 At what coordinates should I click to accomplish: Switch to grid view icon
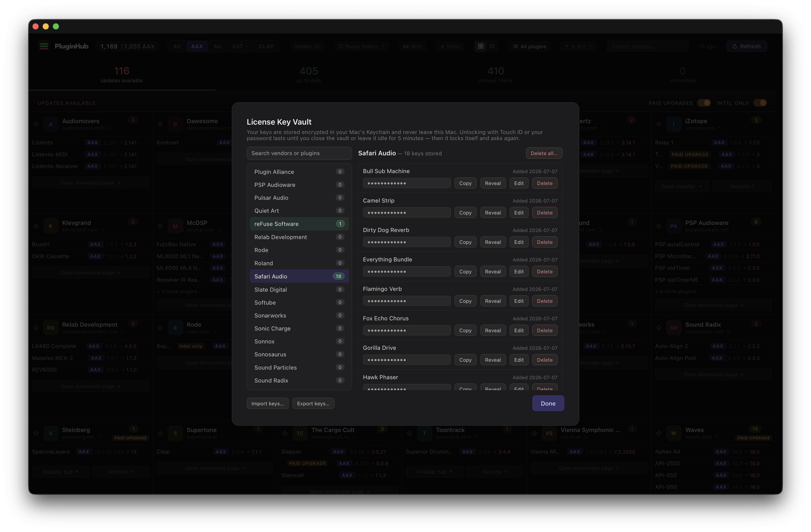tap(481, 46)
